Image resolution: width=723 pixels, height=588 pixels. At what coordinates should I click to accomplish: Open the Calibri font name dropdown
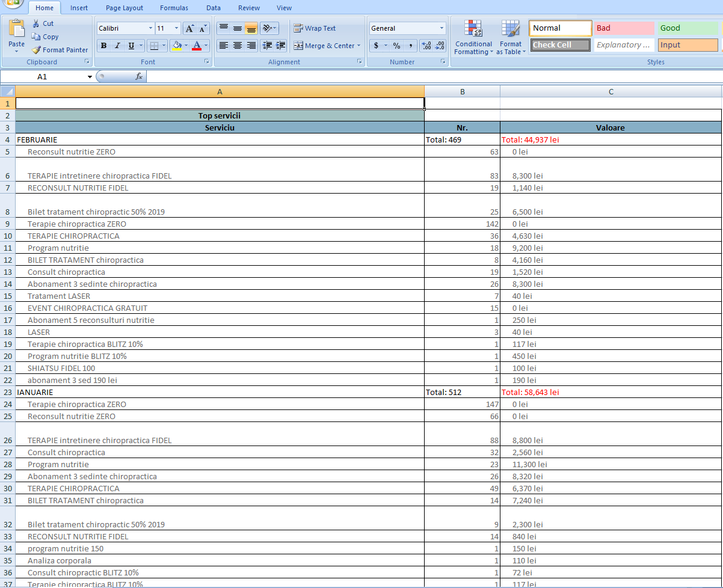coord(150,28)
